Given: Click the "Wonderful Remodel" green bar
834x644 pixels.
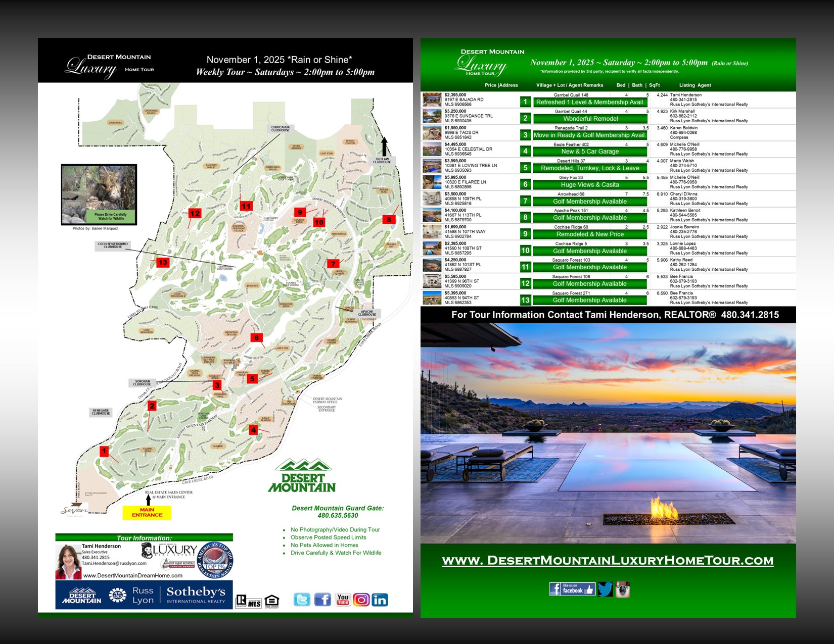Looking at the screenshot, I should pyautogui.click(x=590, y=119).
